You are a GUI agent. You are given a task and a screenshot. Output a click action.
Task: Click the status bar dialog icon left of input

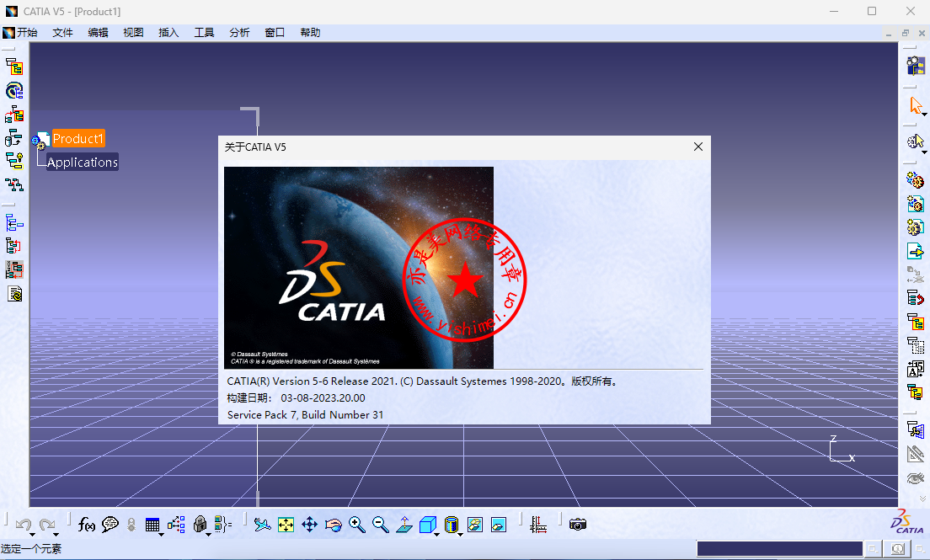point(873,549)
